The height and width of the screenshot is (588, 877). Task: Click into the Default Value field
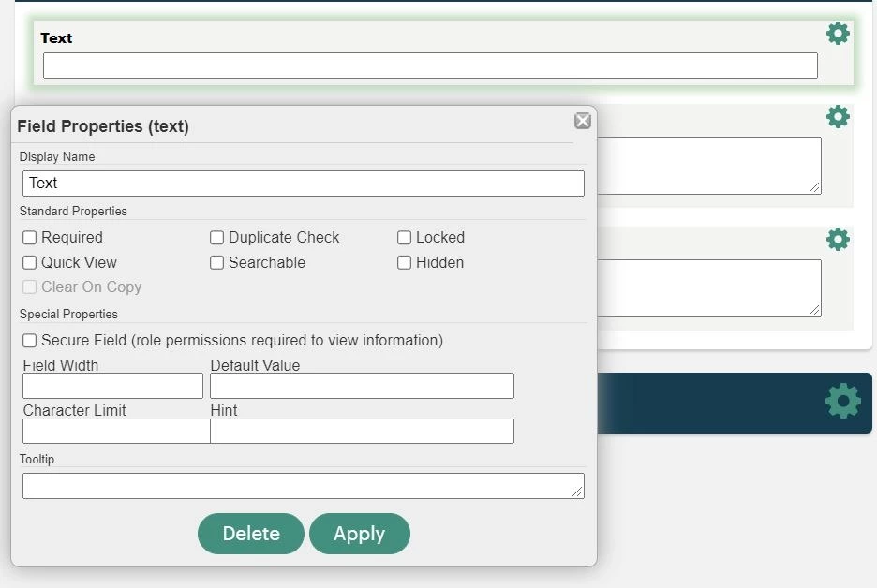[x=362, y=386]
